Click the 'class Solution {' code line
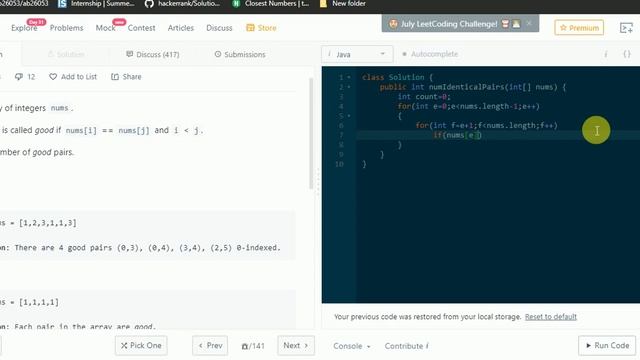Screen dimensions: 640x360 (x=397, y=77)
